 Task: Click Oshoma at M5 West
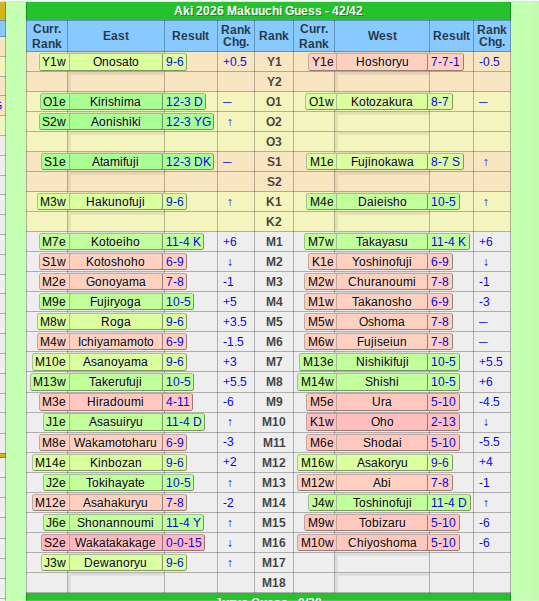click(382, 321)
